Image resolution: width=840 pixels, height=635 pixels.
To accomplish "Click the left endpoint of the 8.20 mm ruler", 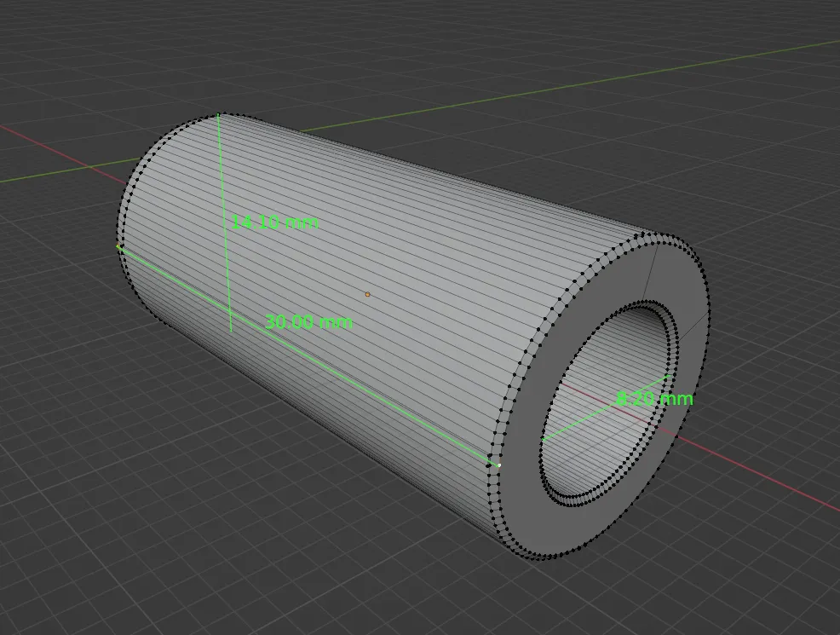I will tap(542, 441).
